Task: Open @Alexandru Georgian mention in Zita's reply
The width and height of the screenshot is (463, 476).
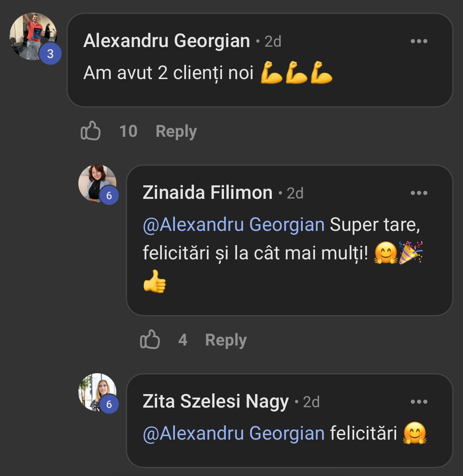Action: [233, 433]
